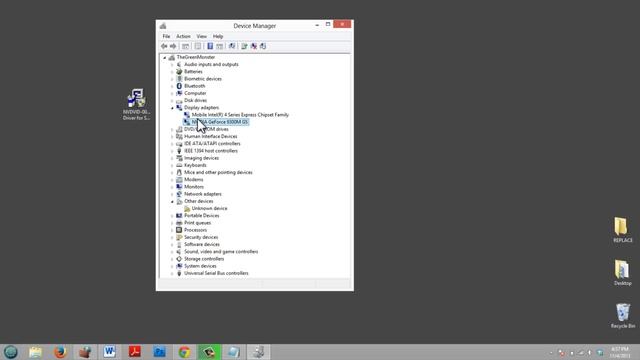Click the Update Driver Software toolbar icon
Screen dimensions: 640x360
coord(244,46)
